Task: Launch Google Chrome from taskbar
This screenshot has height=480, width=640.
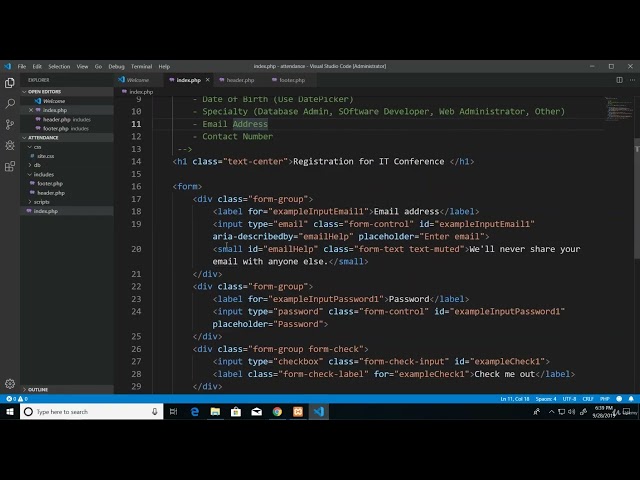Action: click(x=277, y=412)
